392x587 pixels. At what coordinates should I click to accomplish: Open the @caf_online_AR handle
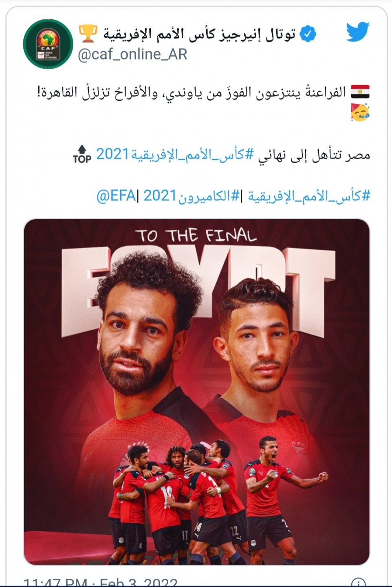132,54
